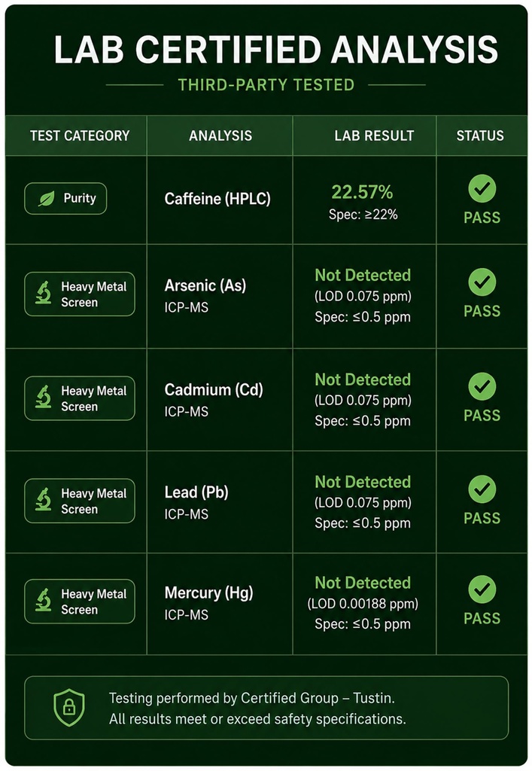
Task: Click the leaf icon in Purity badge
Action: (x=47, y=199)
